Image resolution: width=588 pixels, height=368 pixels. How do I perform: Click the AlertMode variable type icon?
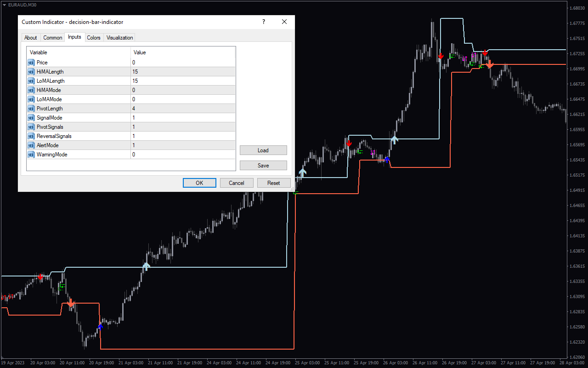[31, 145]
